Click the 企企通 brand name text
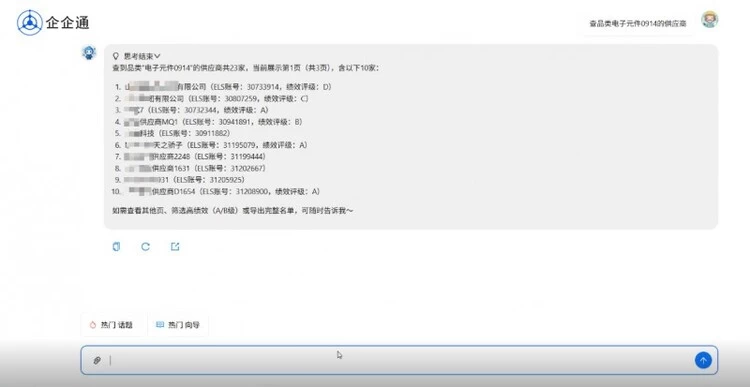Screen dimensions: 750x387 [x=67, y=22]
